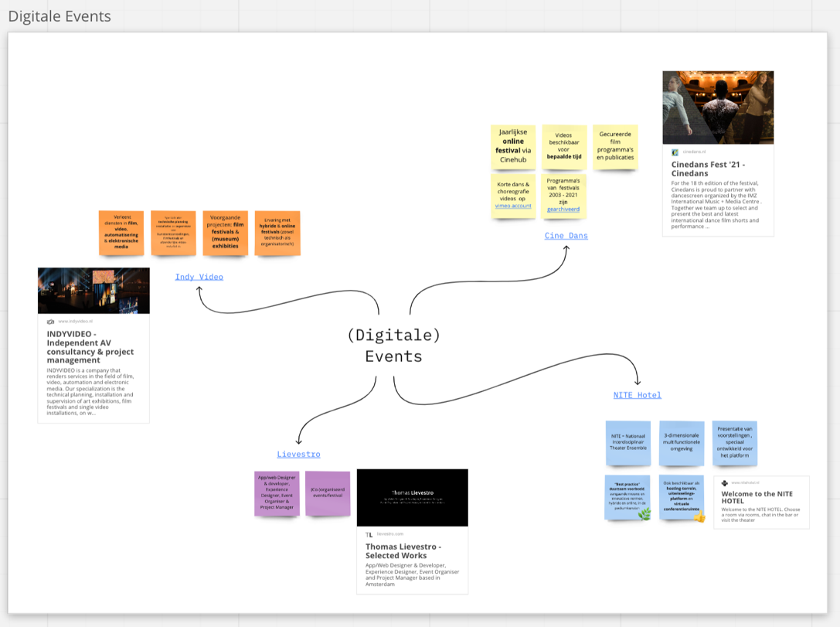Select the Voorgaande projecten orange note
This screenshot has height=627, width=840.
point(226,233)
